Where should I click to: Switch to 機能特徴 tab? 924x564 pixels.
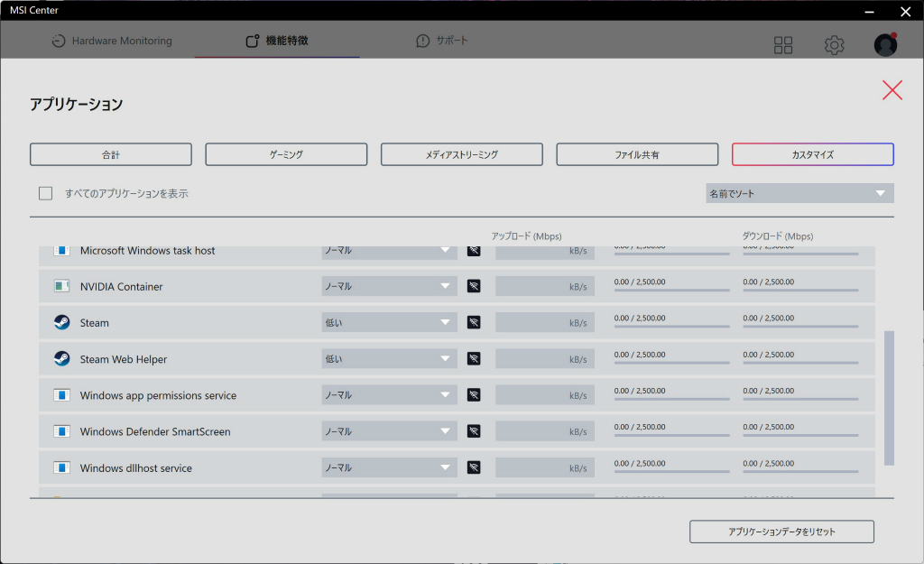(277, 41)
